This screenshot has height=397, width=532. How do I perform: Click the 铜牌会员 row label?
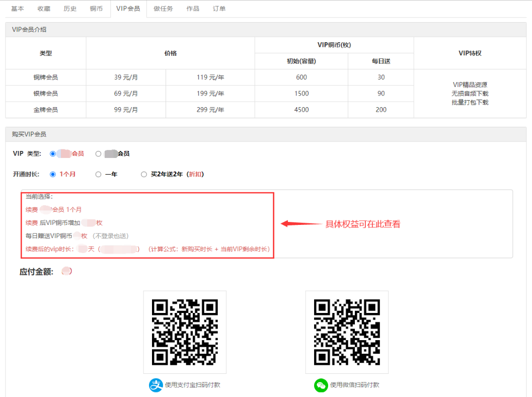click(x=46, y=77)
